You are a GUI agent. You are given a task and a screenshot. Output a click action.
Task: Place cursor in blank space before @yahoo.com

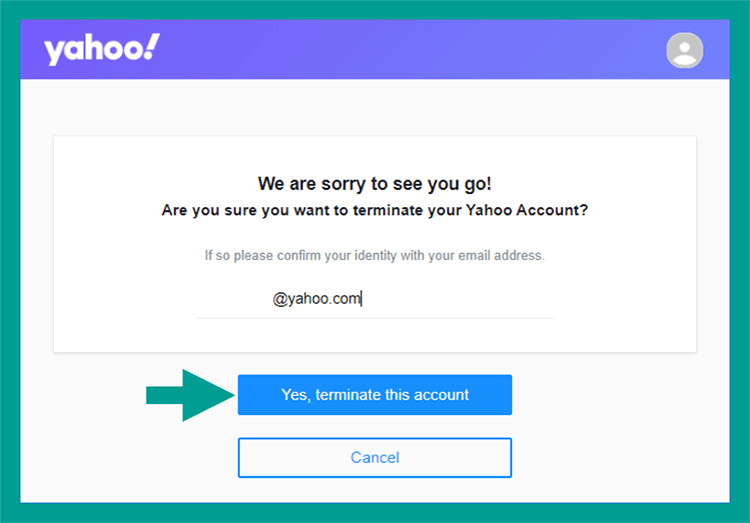click(234, 299)
